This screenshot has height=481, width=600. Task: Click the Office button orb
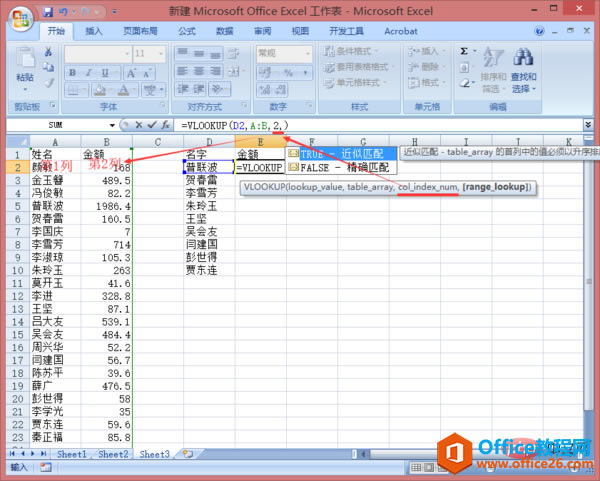pos(21,18)
